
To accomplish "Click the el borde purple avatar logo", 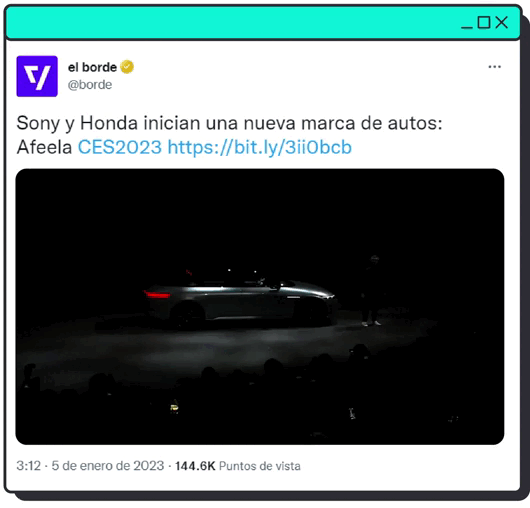I will 37,76.
